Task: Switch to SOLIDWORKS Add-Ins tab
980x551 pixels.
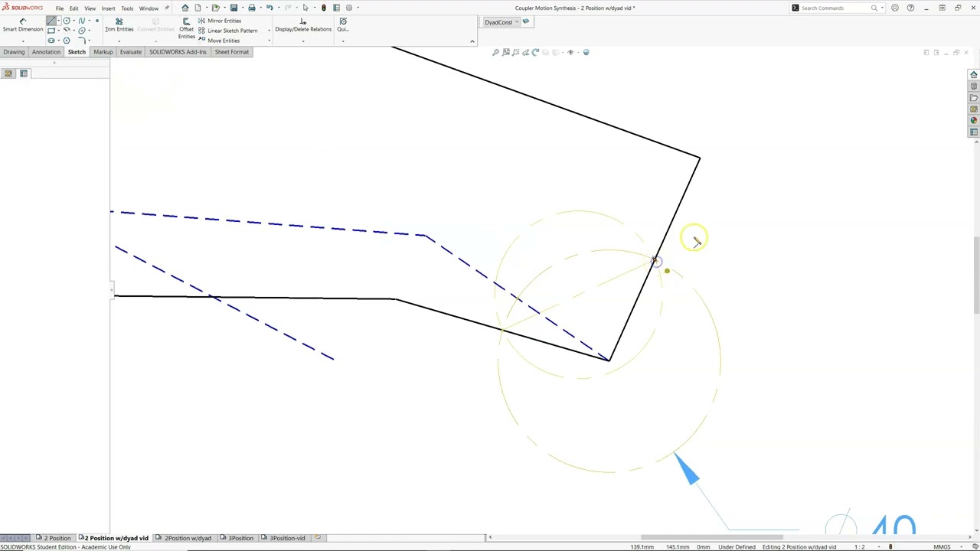Action: point(178,52)
